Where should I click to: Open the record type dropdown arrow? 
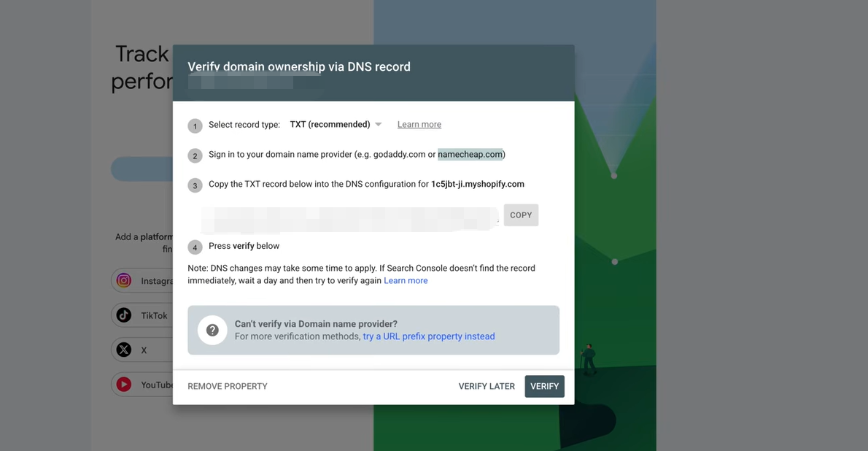pos(379,125)
